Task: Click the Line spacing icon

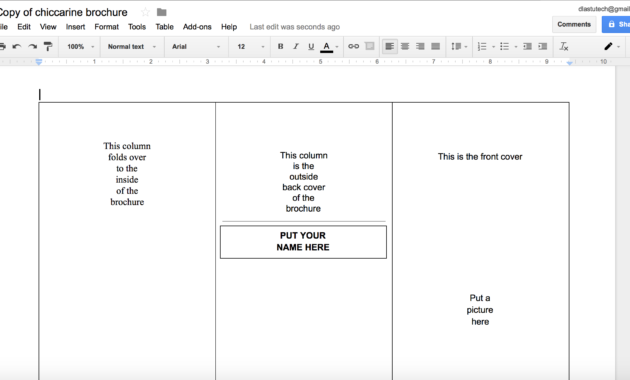Action: 456,47
